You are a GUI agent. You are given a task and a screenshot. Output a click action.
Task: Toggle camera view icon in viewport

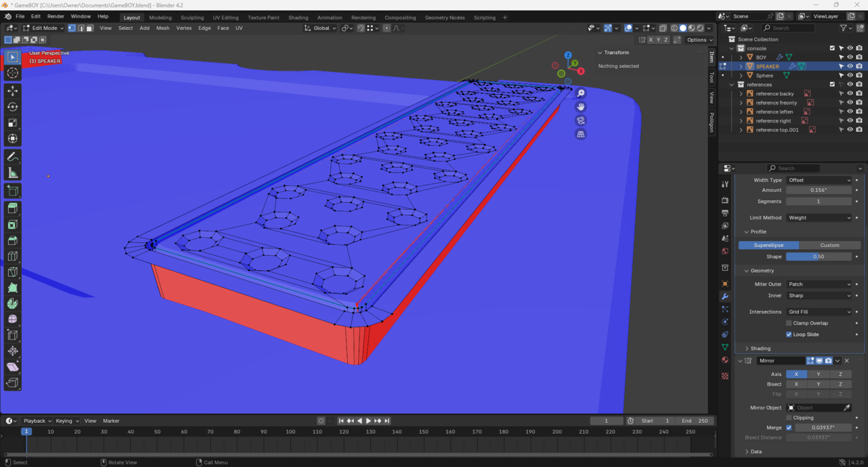click(x=580, y=121)
